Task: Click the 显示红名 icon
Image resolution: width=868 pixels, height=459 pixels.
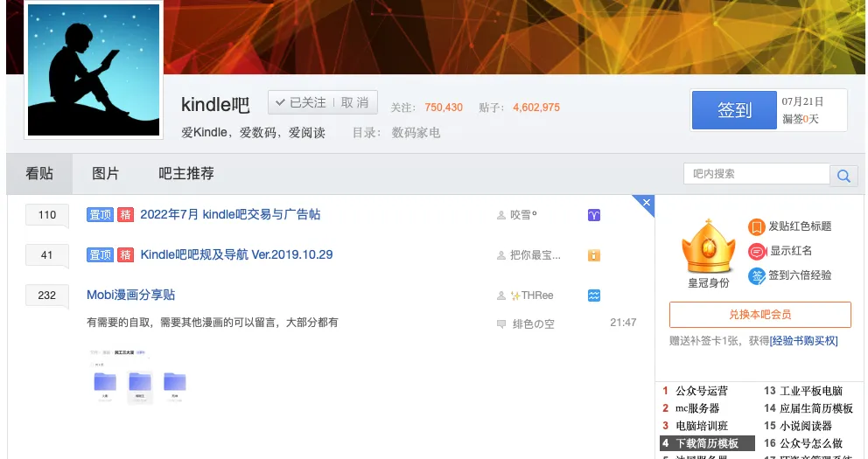Action: pos(756,251)
